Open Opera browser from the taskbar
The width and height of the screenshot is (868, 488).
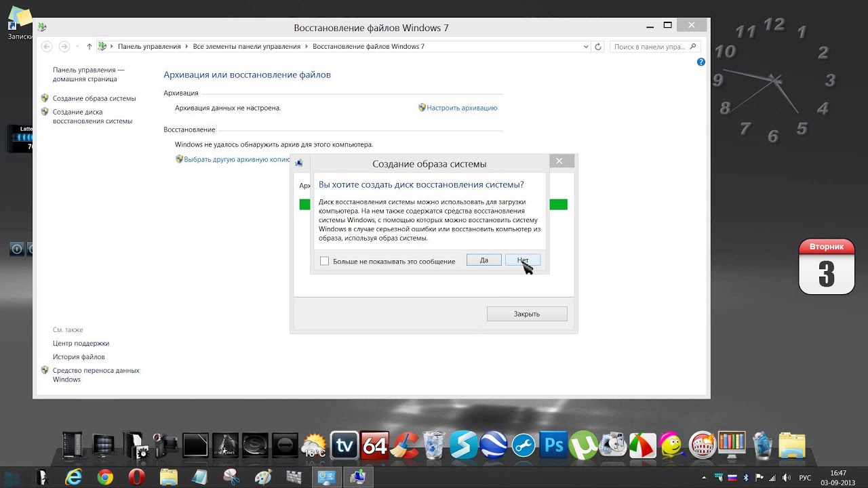point(137,477)
